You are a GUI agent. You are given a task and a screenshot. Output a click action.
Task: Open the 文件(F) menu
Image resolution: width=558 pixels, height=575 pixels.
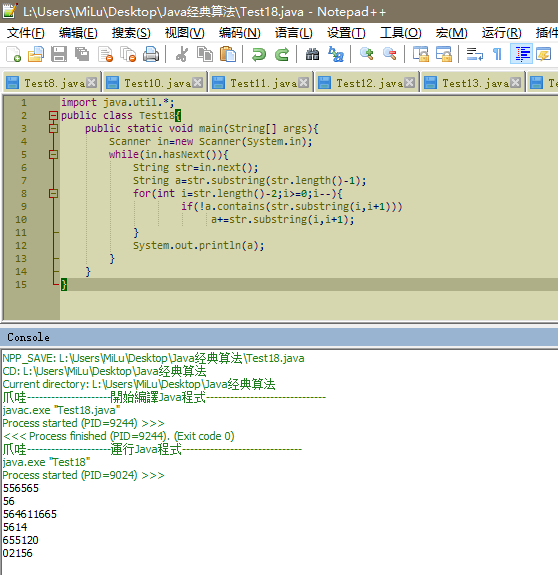click(26, 33)
